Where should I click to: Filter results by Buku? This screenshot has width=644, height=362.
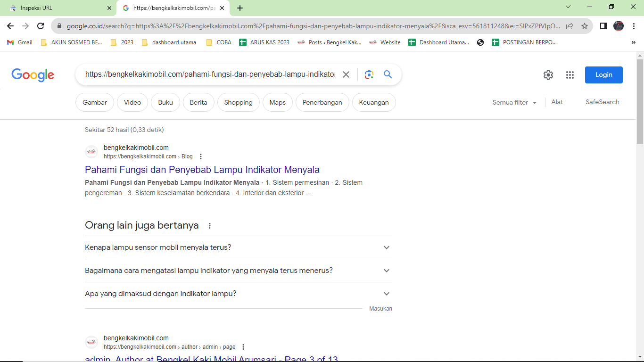click(x=165, y=102)
